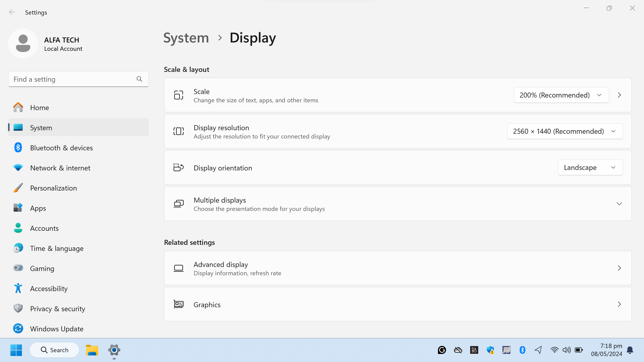Click the Privacy shield icon in sidebar
The height and width of the screenshot is (362, 644).
(18, 308)
